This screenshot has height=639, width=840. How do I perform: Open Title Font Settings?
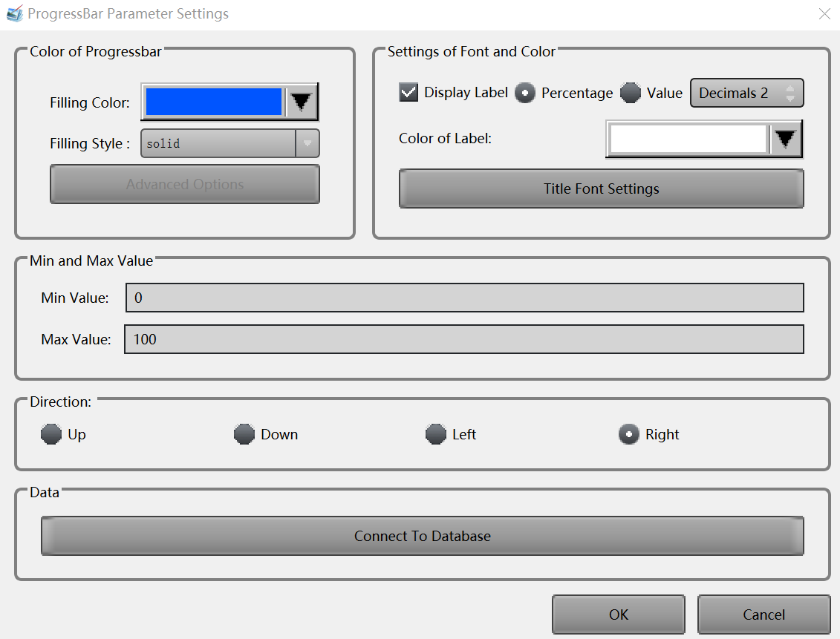(601, 189)
